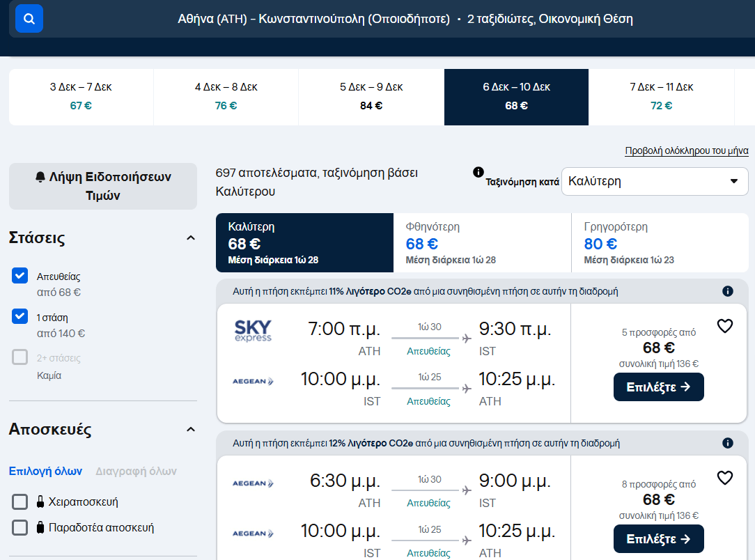Click the 9:00 μ.μ. arrival time
Viewport: 755px width, 560px height.
515,481
